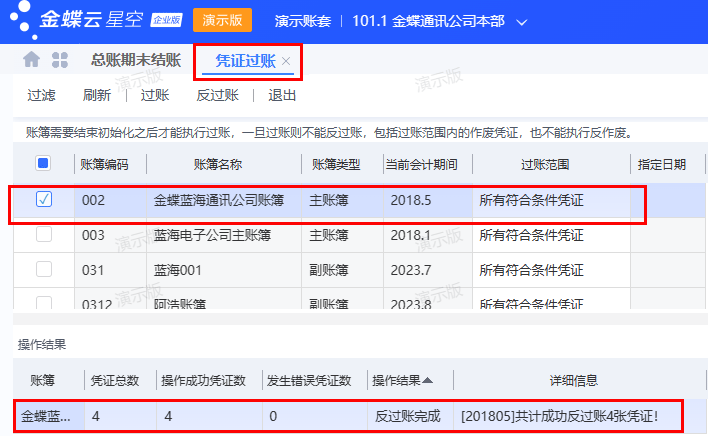708x436 pixels.
Task: Open the 过滤 filter option
Action: click(41, 95)
